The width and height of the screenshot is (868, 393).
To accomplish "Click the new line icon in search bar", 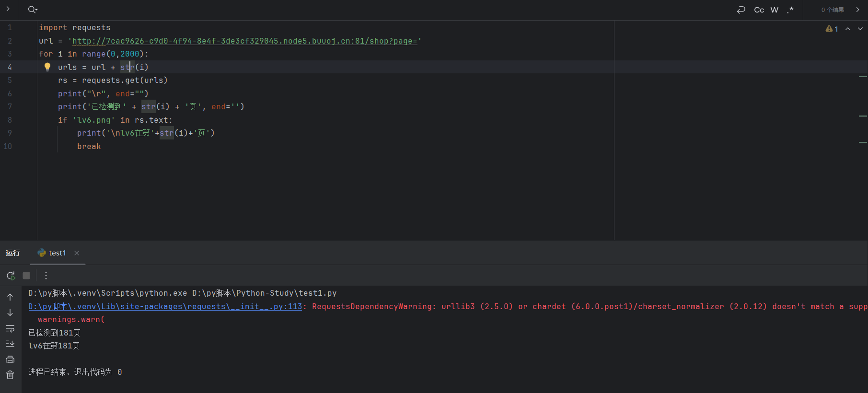I will pyautogui.click(x=741, y=10).
